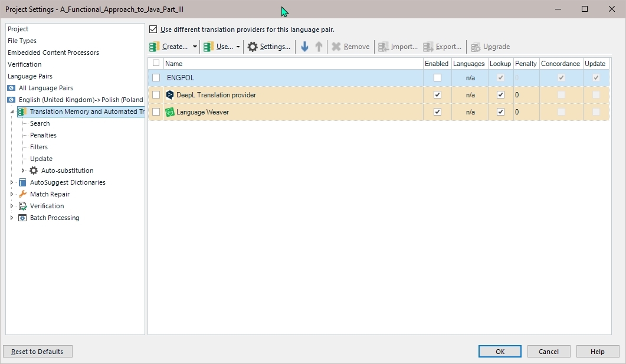
Task: Expand the Auto-substitution tree node
Action: click(22, 170)
